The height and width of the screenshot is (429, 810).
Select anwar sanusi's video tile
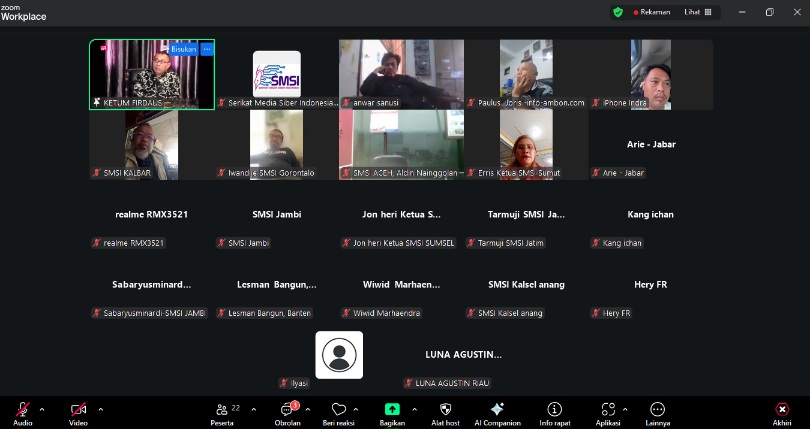click(400, 74)
